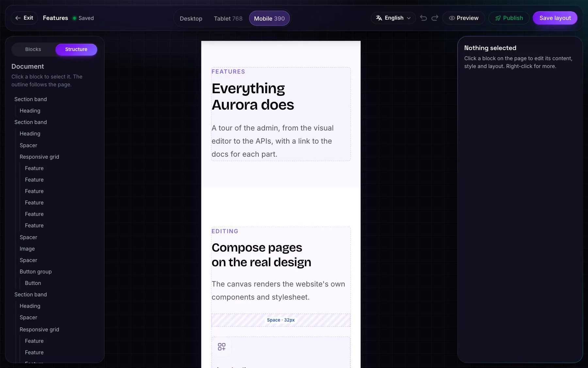Image resolution: width=588 pixels, height=368 pixels.
Task: Switch to the Blocks tab
Action: [x=33, y=49]
